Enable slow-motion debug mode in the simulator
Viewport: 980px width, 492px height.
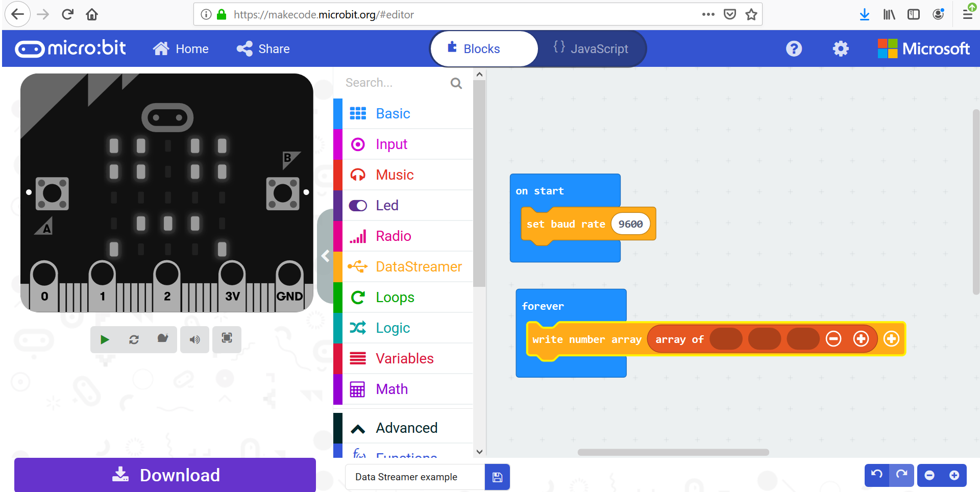(162, 339)
